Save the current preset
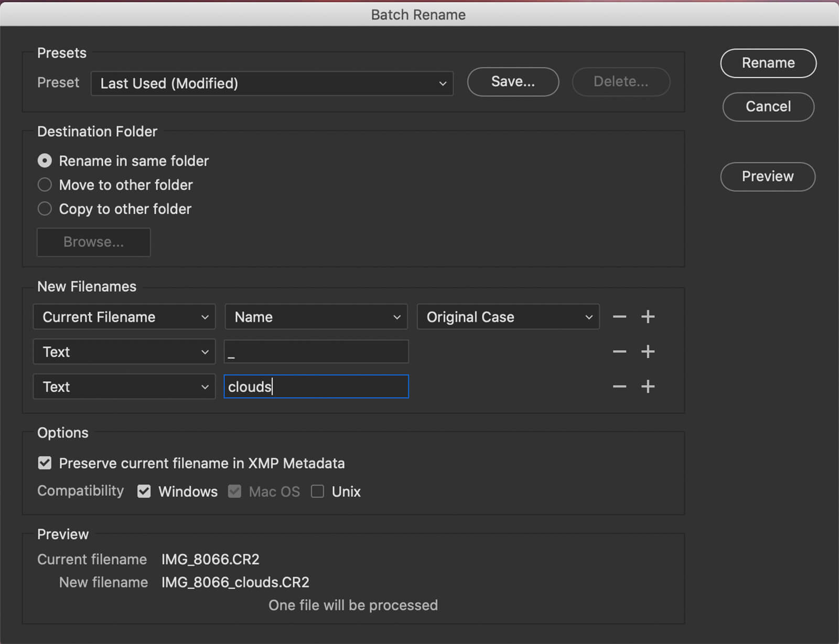The height and width of the screenshot is (644, 839). point(512,82)
